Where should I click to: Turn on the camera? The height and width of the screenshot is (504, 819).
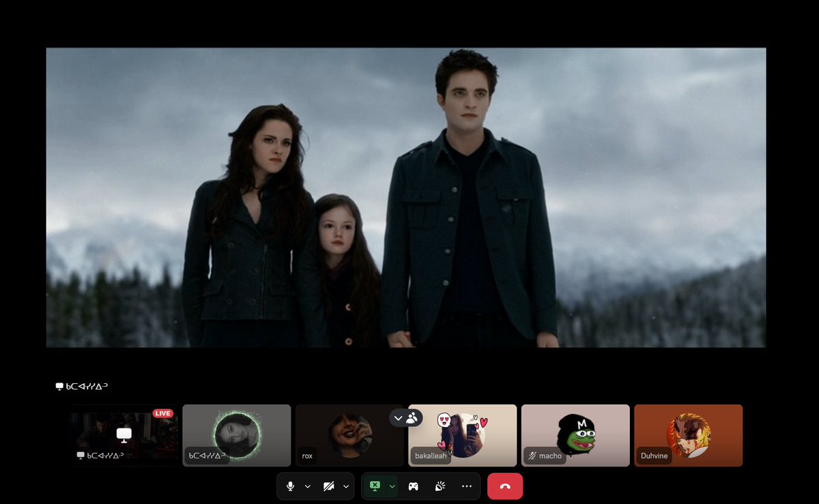coord(329,486)
